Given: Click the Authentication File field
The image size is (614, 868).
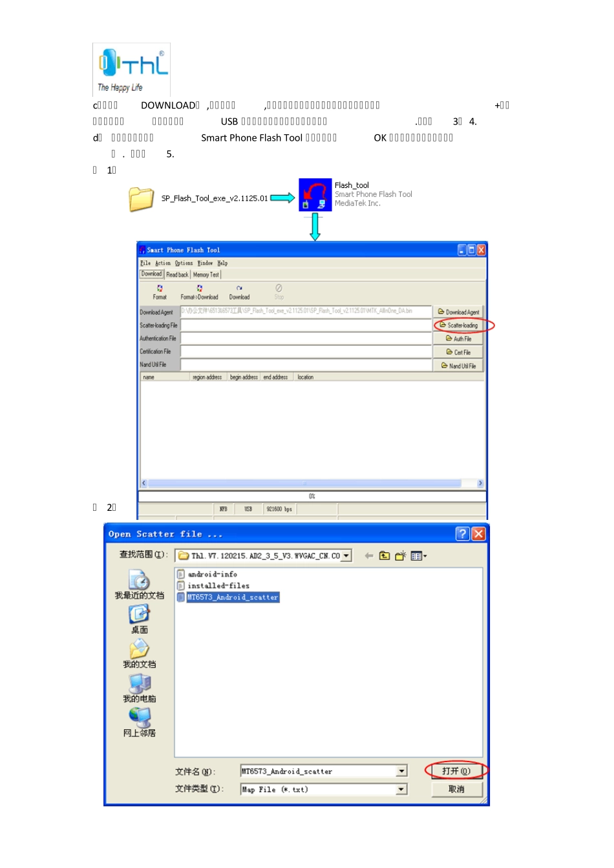Looking at the screenshot, I should (x=306, y=338).
